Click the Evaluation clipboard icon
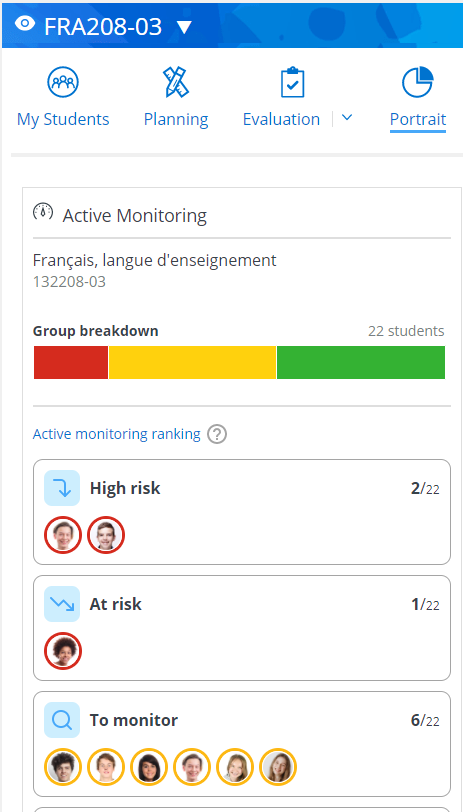 coord(293,82)
